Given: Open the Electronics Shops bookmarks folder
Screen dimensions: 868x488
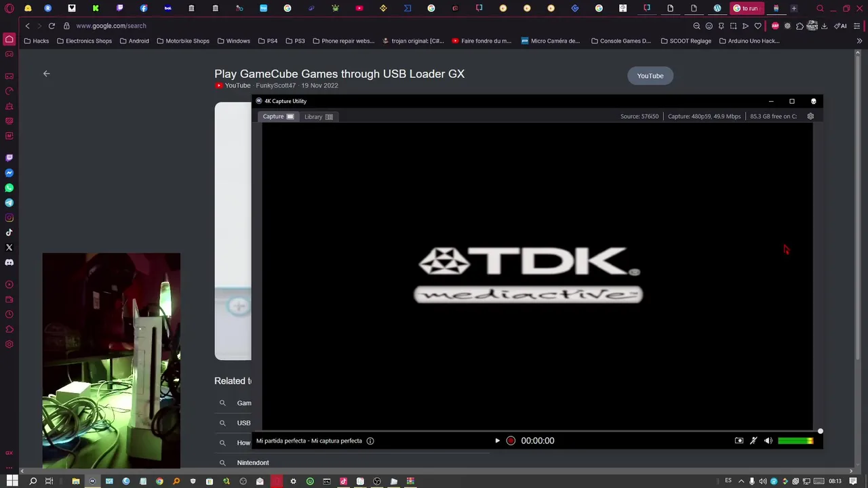Looking at the screenshot, I should 85,41.
